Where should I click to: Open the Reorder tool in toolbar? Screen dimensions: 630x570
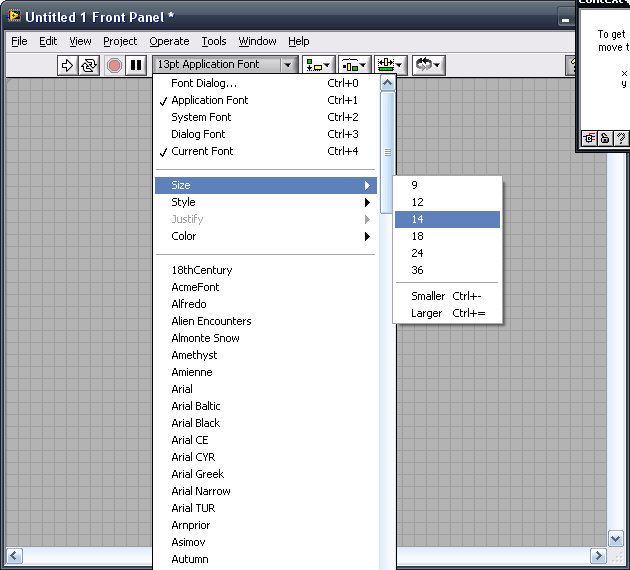[429, 65]
